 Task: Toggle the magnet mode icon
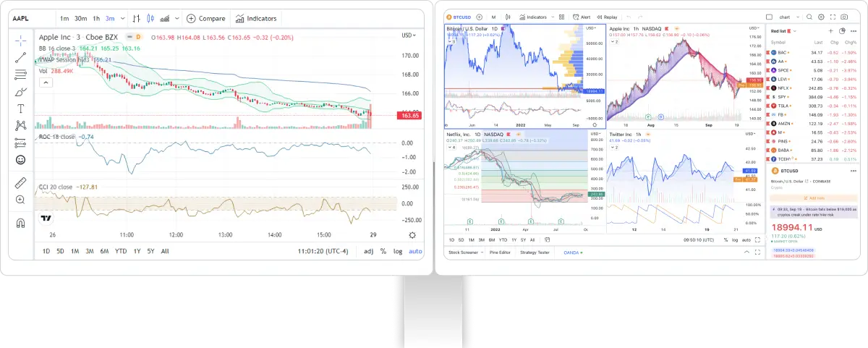21,223
